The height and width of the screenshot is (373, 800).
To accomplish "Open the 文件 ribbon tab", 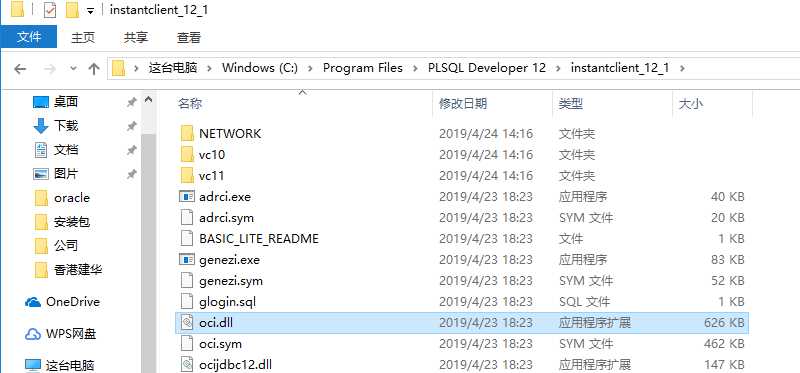I will (x=29, y=38).
